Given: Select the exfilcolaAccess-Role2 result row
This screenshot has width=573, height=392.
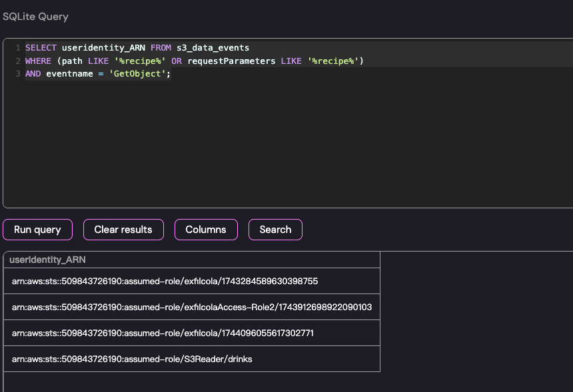Looking at the screenshot, I should coord(191,307).
